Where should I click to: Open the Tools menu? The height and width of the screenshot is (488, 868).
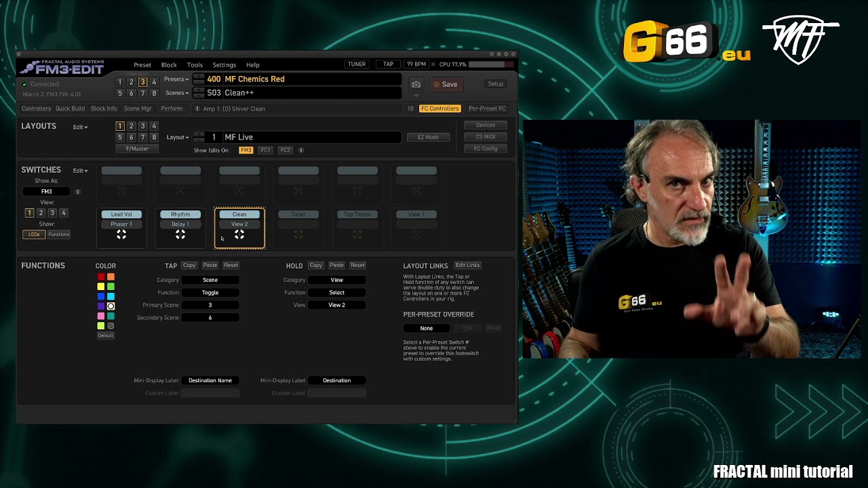click(x=195, y=65)
